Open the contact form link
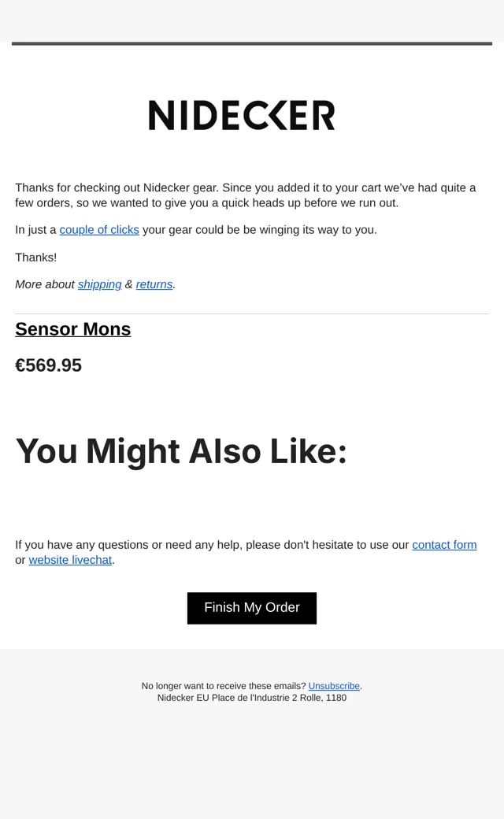This screenshot has width=504, height=819. click(444, 545)
